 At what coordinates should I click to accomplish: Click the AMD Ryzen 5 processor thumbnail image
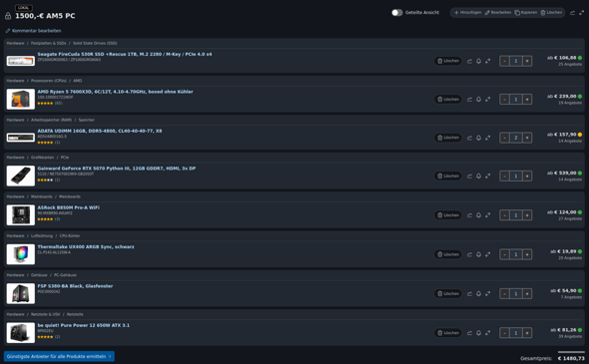click(x=21, y=99)
